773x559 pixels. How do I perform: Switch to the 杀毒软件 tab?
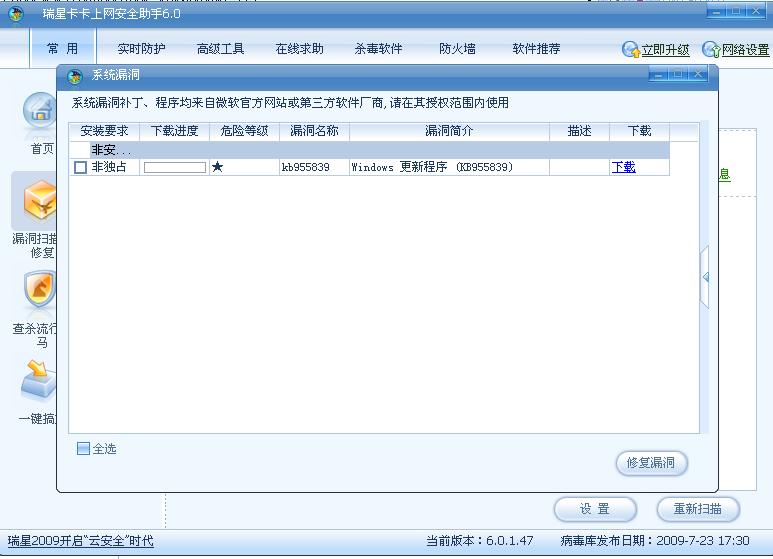[x=378, y=48]
